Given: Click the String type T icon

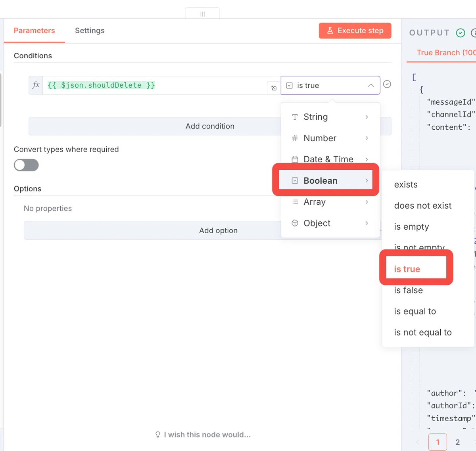Looking at the screenshot, I should [x=295, y=117].
